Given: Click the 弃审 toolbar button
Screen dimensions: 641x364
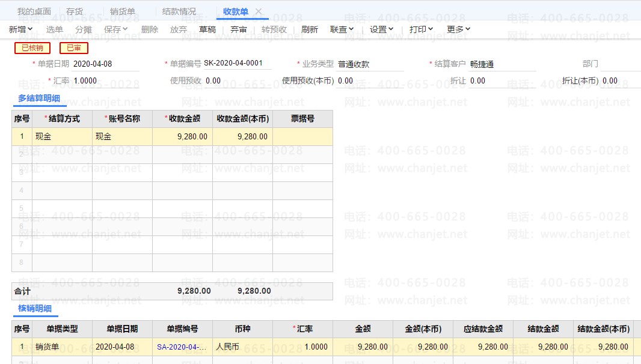Looking at the screenshot, I should (239, 29).
